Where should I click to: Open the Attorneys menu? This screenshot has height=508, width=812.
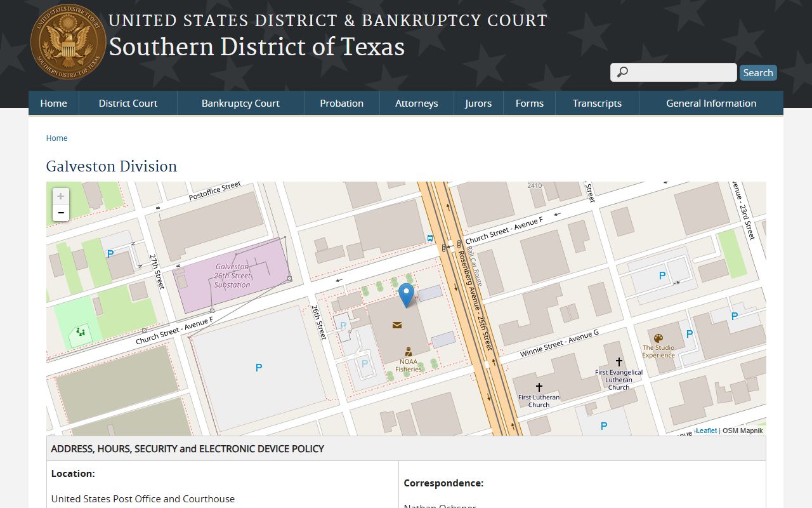point(417,104)
